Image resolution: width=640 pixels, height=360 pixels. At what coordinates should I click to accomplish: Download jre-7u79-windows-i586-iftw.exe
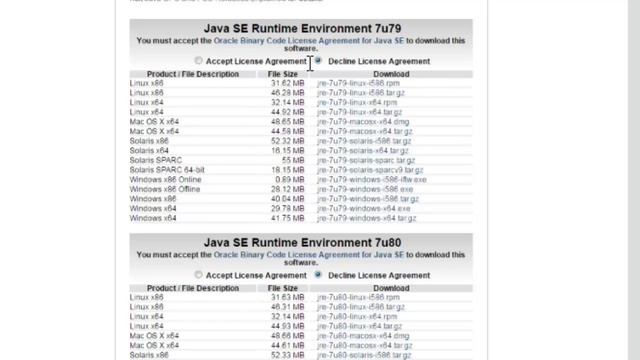click(x=371, y=180)
